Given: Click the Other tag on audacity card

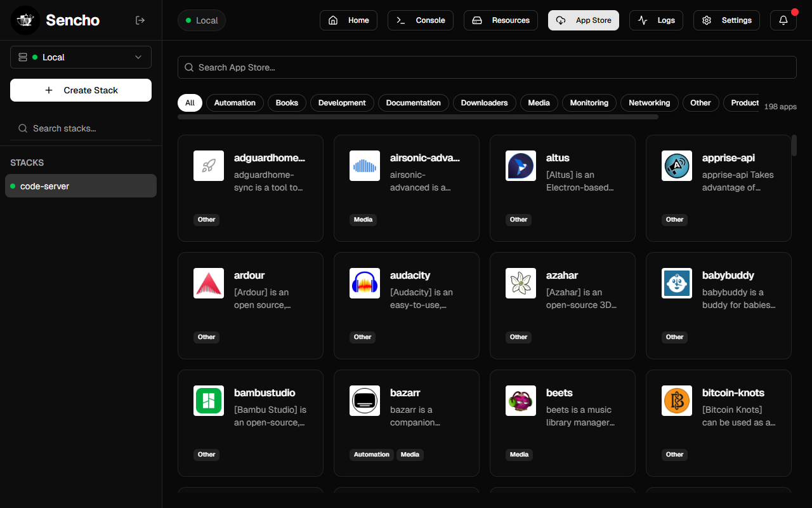Looking at the screenshot, I should pos(363,337).
